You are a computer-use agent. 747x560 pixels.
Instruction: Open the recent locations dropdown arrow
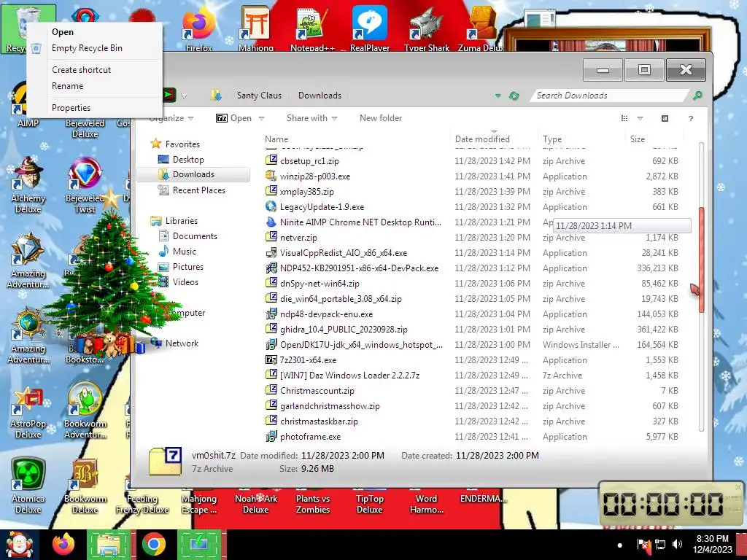[x=183, y=96]
